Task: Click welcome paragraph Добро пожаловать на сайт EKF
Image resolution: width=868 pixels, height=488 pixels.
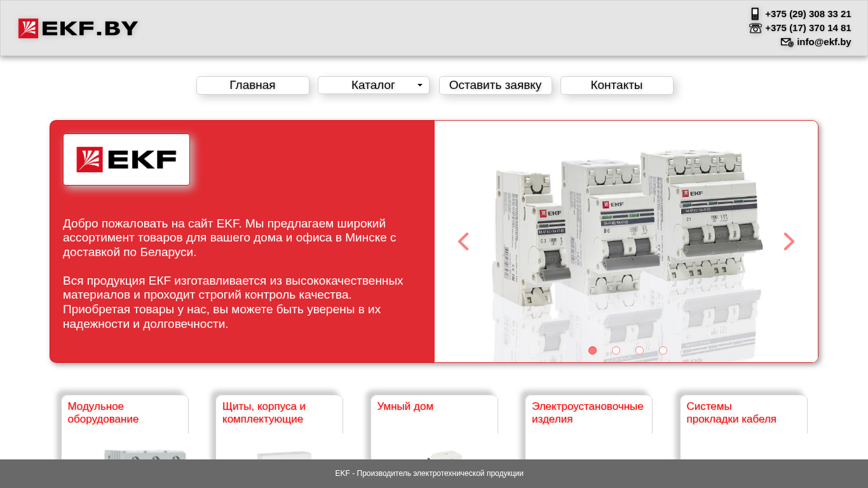Action: 229,238
